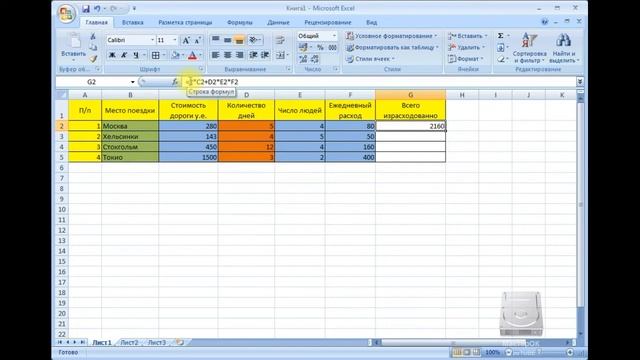Click the AutoSum sigma icon
The image size is (640, 360).
(501, 36)
